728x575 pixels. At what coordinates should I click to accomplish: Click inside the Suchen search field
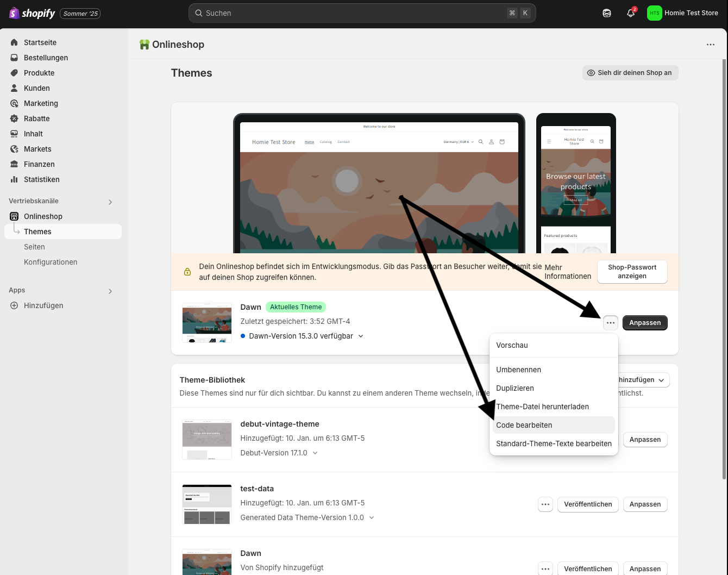coord(362,12)
